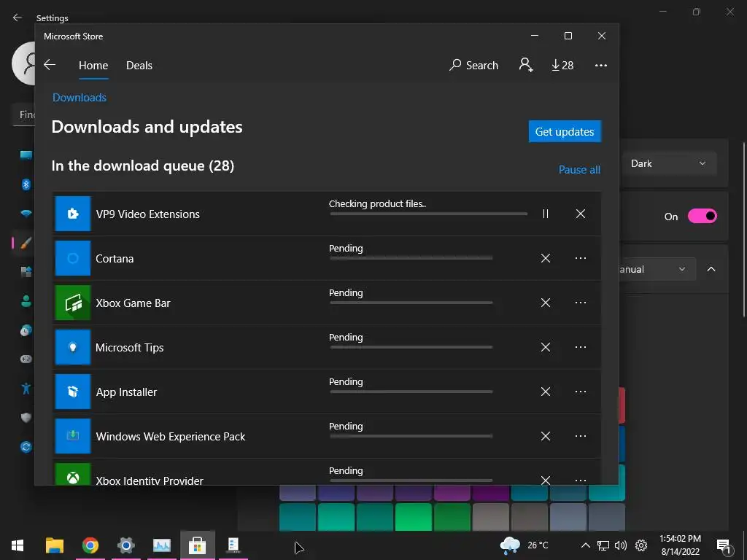The image size is (747, 560).
Task: Toggle the On switch in Settings window
Action: tap(703, 216)
